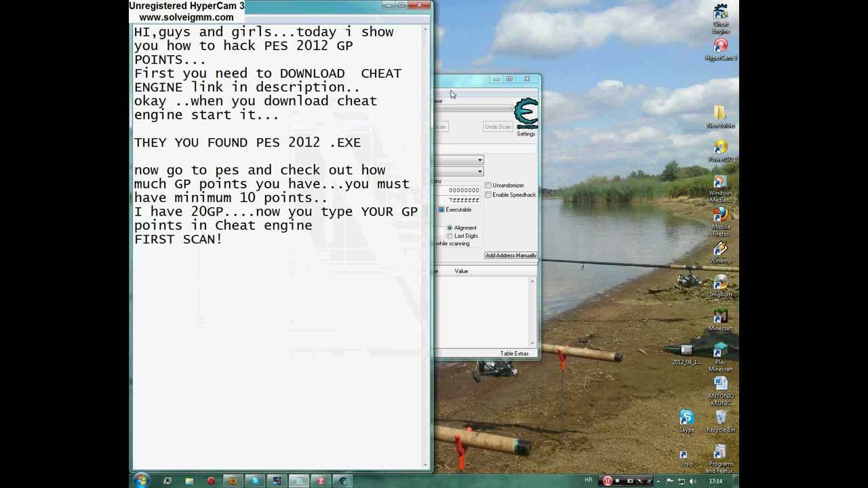This screenshot has height=488, width=868.
Task: Click Add Address Manually button
Action: [511, 256]
